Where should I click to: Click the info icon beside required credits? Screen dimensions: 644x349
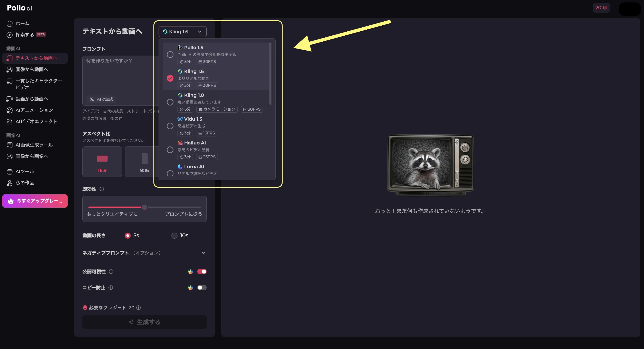click(x=139, y=308)
